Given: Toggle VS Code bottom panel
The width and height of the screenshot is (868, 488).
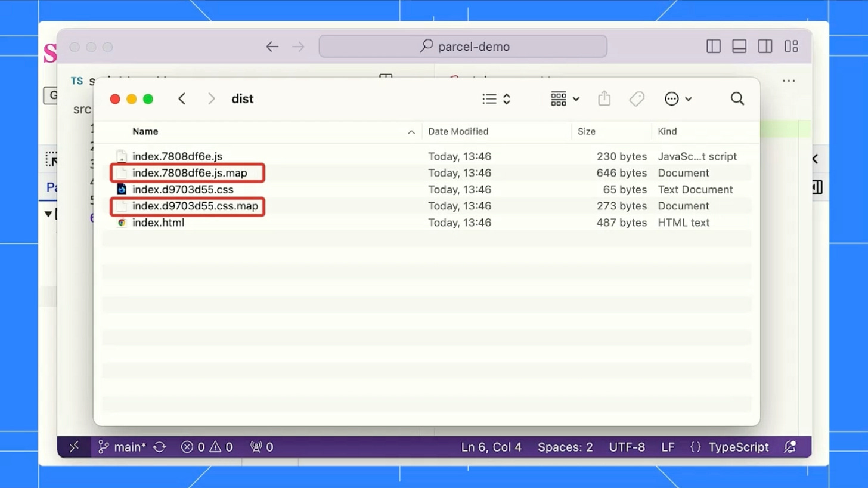Looking at the screenshot, I should tap(739, 47).
